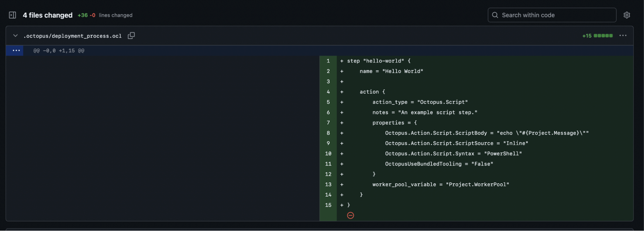Click the green diffstat squares
This screenshot has height=231, width=644.
pos(603,36)
